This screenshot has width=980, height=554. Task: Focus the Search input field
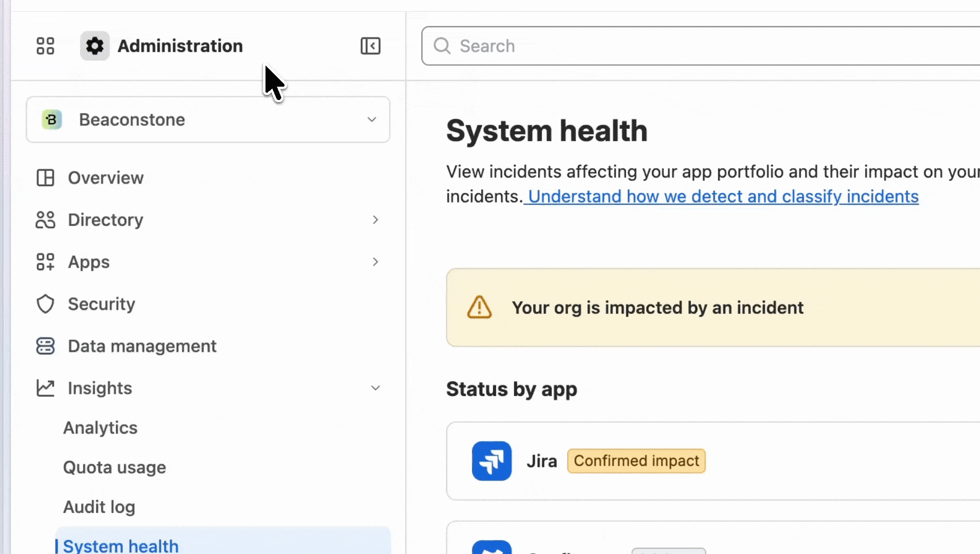[701, 46]
